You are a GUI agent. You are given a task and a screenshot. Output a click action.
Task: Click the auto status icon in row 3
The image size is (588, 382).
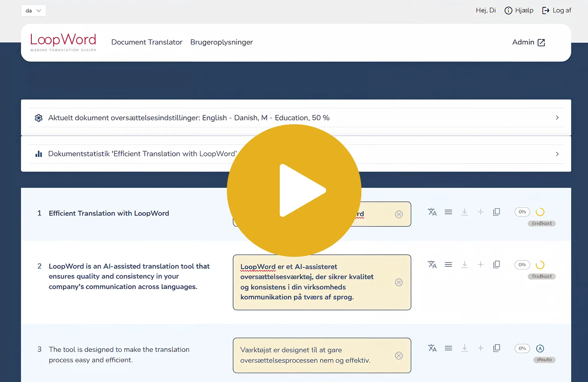540,348
